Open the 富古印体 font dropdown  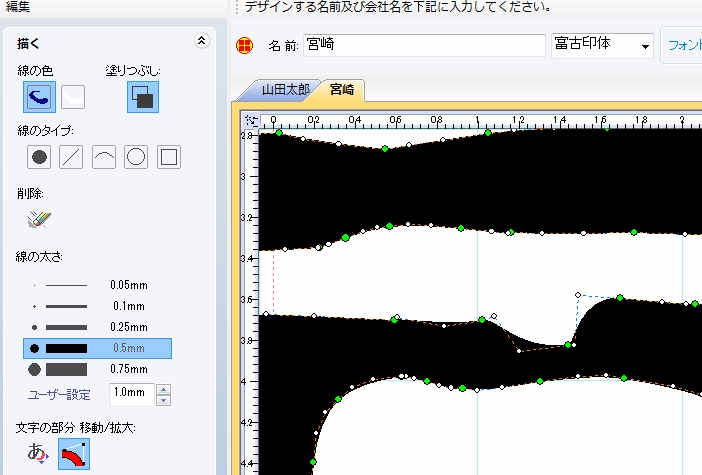[x=645, y=46]
